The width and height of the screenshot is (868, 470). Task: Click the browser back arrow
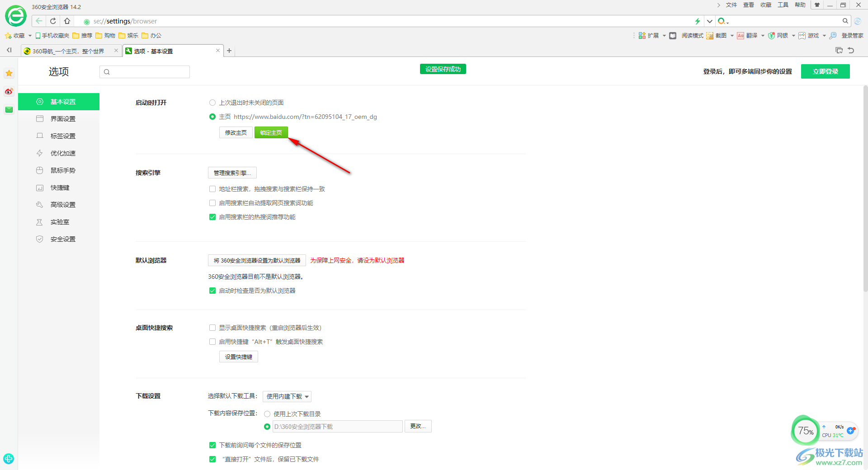(x=39, y=21)
